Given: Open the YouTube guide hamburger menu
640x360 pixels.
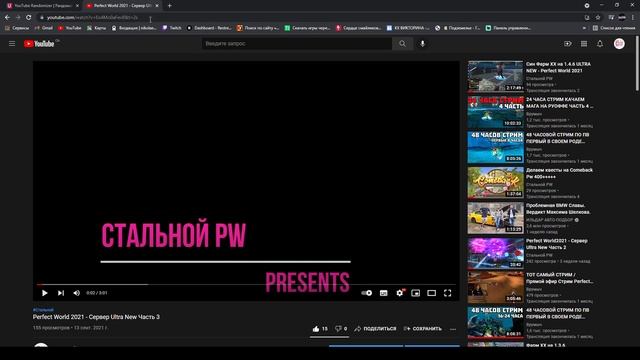Looking at the screenshot, I should 12,44.
